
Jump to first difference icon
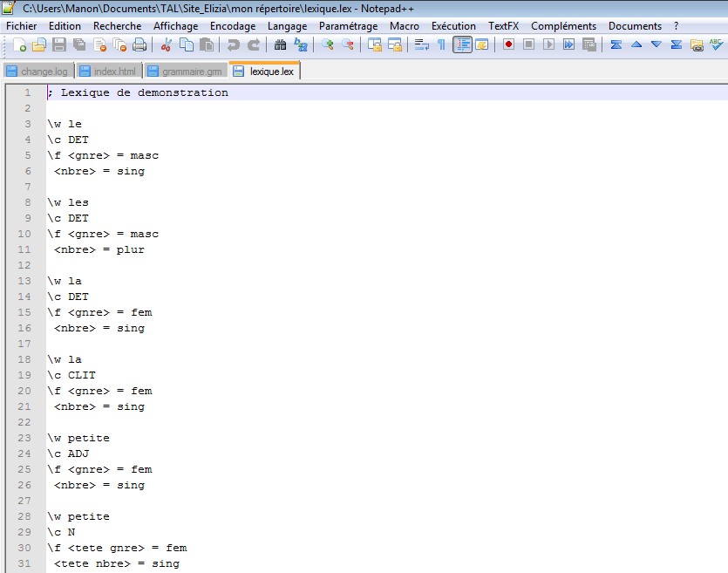coord(616,44)
